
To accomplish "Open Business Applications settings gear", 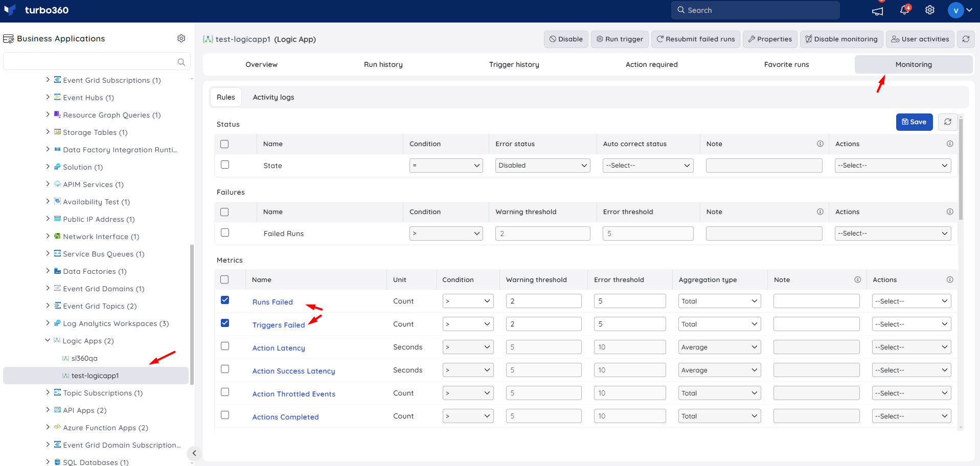I will (x=181, y=38).
